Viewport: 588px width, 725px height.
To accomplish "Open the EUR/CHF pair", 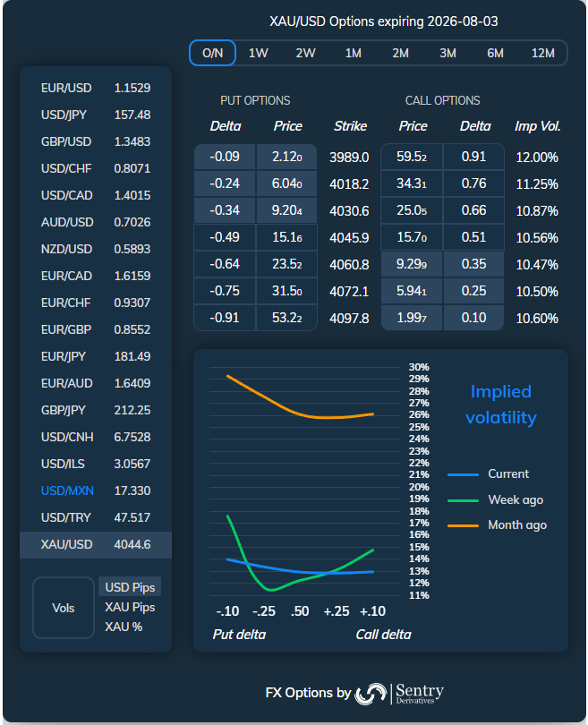I will point(96,303).
